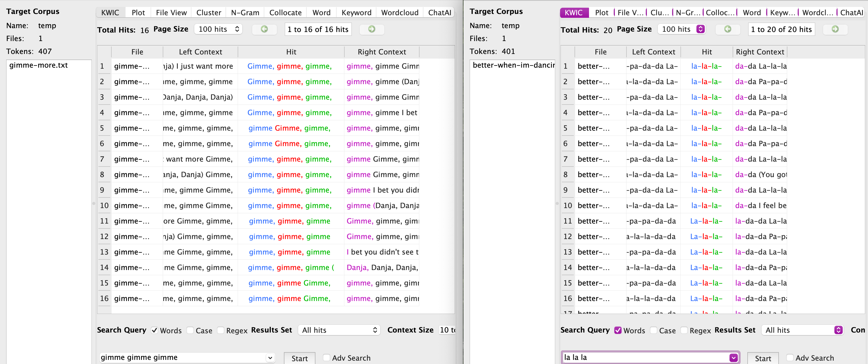Image resolution: width=868 pixels, height=364 pixels.
Task: Toggle Words checkbox in left window
Action: click(155, 330)
